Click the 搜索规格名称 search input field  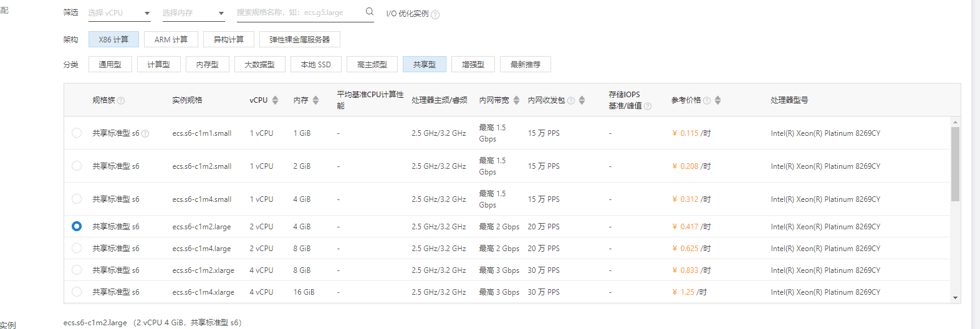298,12
